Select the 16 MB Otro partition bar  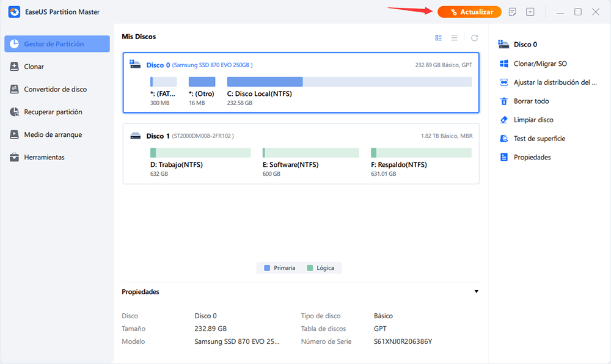pyautogui.click(x=202, y=82)
